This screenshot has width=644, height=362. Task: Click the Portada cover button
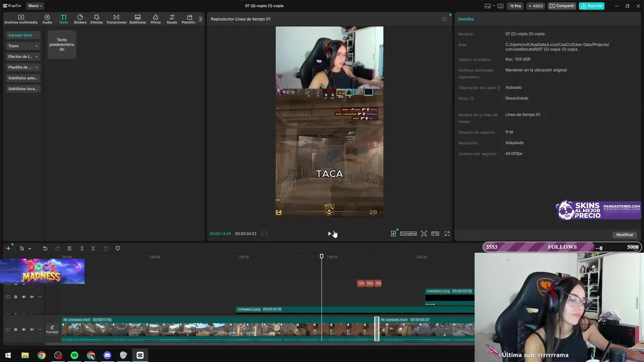[52, 329]
